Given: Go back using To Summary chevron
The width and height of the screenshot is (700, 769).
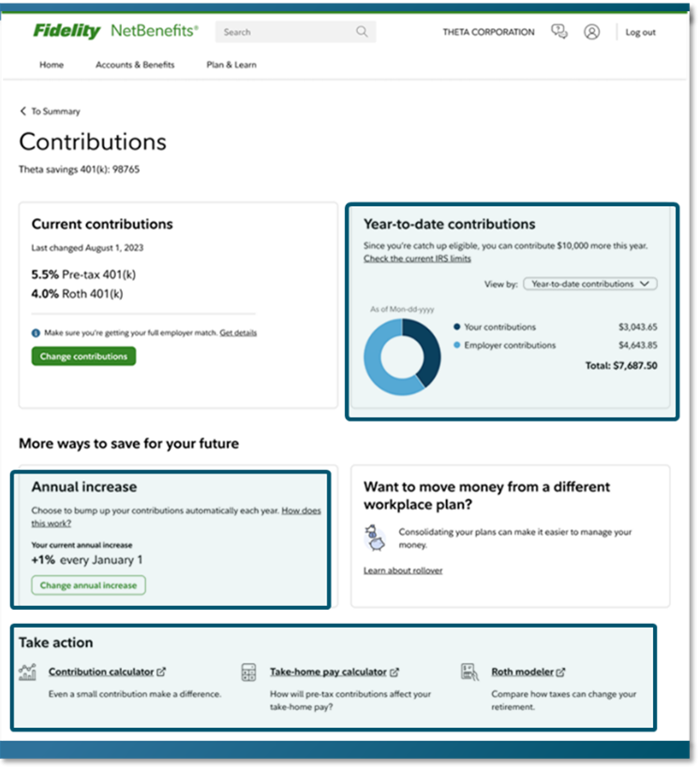Looking at the screenshot, I should pyautogui.click(x=23, y=111).
